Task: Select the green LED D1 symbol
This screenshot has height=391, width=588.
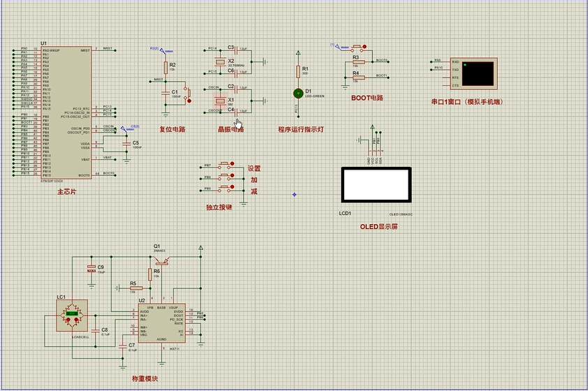Action: 298,93
